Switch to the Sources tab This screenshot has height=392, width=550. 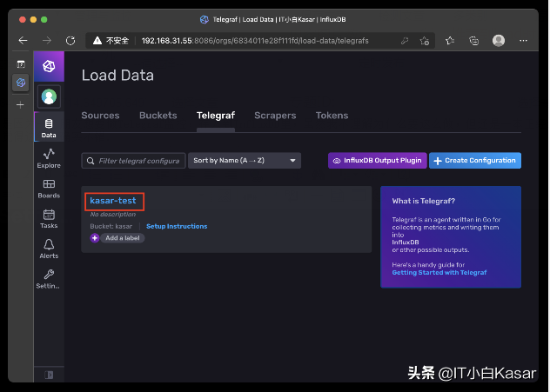[x=100, y=116]
